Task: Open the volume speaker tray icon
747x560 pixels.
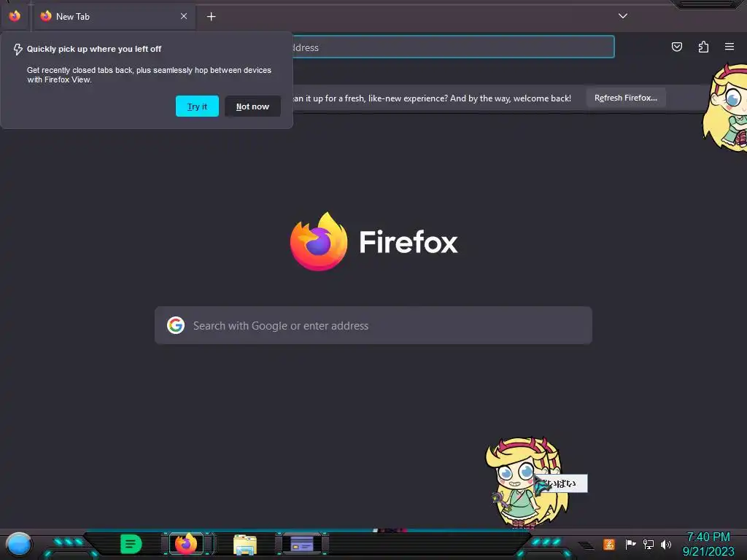Action: (666, 544)
